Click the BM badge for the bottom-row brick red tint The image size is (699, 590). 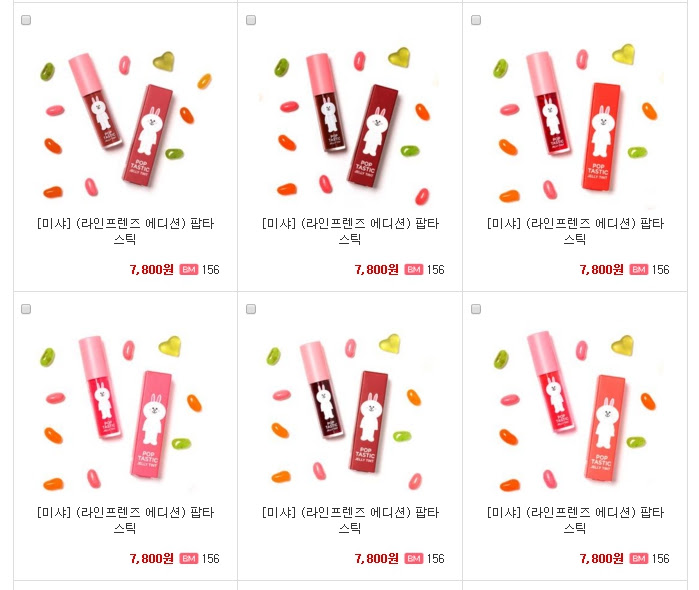point(414,558)
